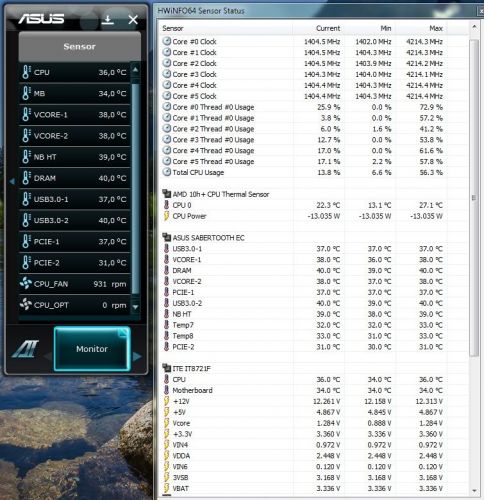Click the 4214.3 MHz max of Core #0 Clock
This screenshot has width=484, height=500.
click(424, 42)
